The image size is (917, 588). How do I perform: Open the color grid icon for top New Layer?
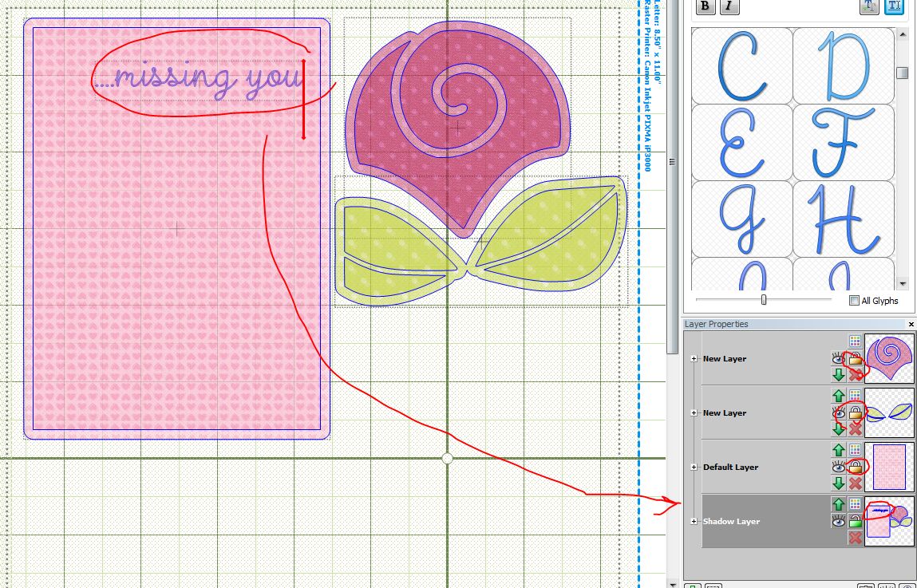[x=854, y=343]
